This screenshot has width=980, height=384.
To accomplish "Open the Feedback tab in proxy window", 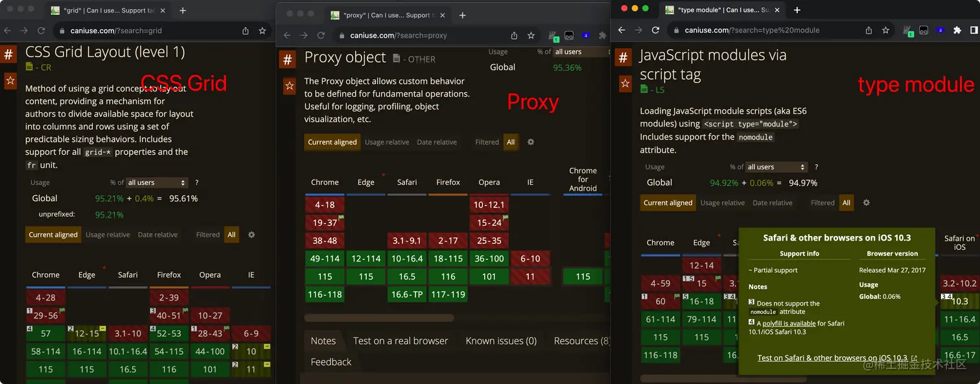I will coord(331,362).
